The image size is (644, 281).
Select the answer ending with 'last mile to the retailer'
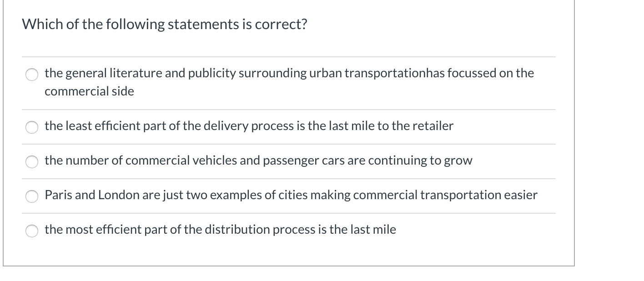pyautogui.click(x=248, y=126)
